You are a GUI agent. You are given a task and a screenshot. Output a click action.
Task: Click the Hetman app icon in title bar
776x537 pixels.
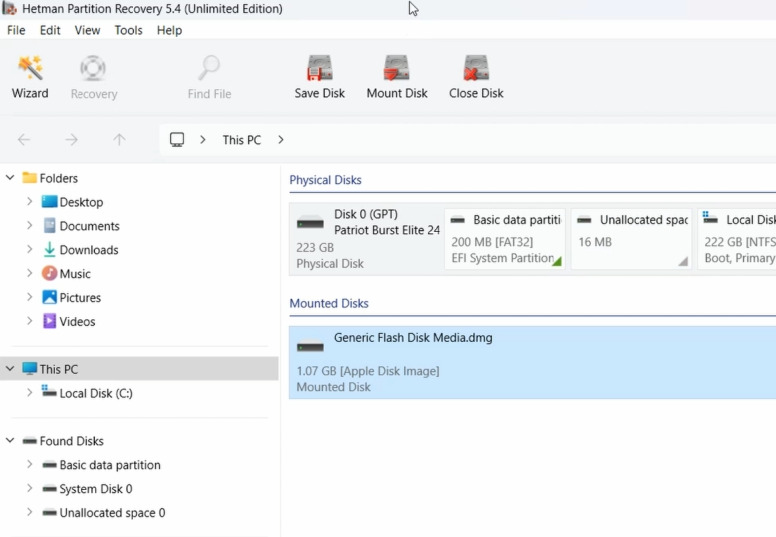click(x=9, y=8)
